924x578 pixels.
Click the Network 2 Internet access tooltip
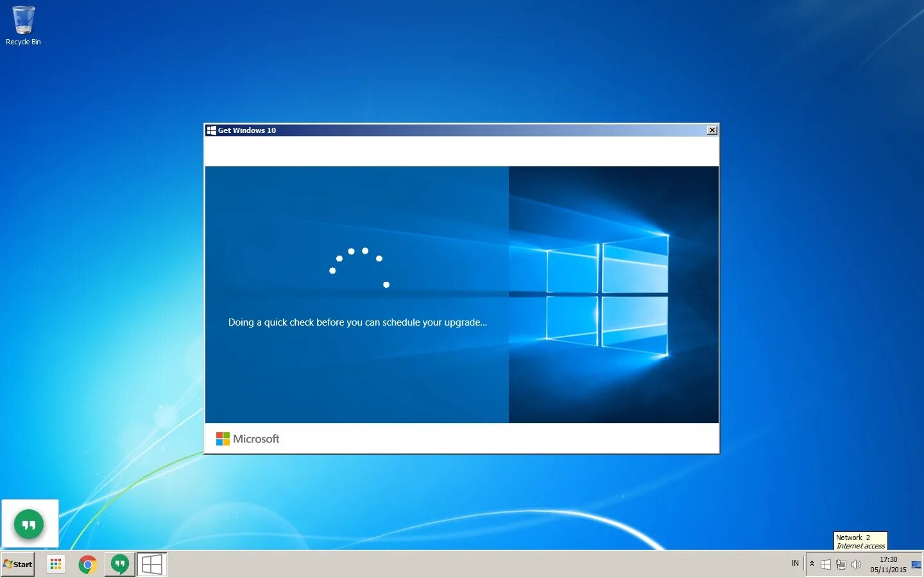(x=860, y=541)
